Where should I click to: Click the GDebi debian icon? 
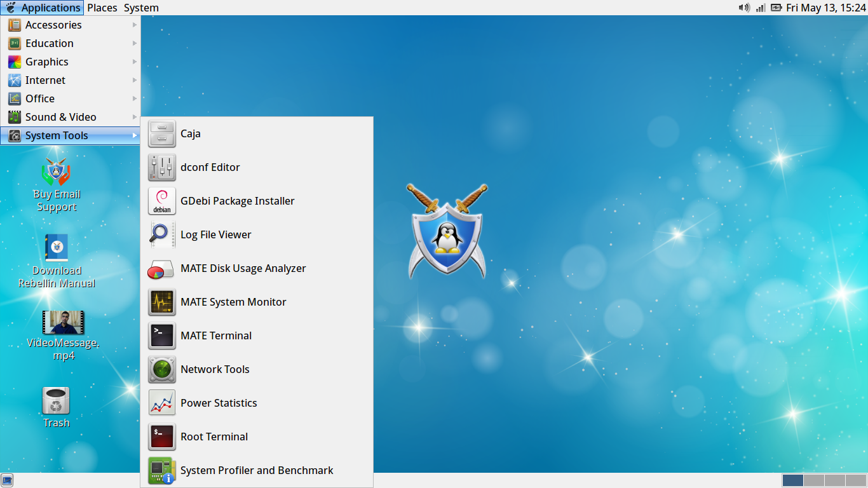(162, 201)
